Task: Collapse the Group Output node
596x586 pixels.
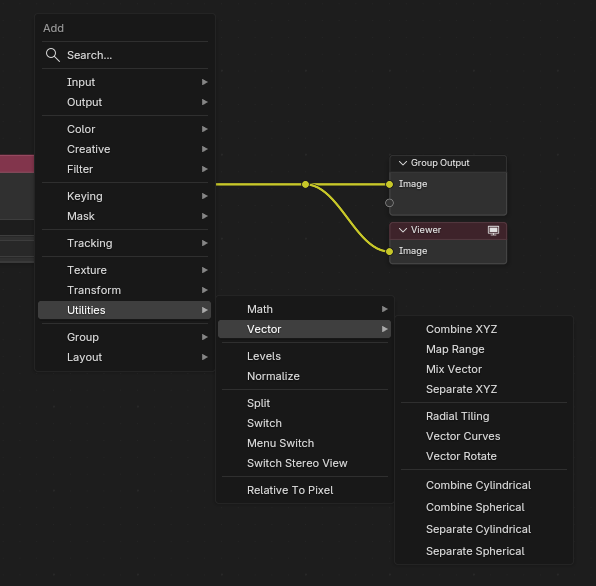Action: pos(403,163)
